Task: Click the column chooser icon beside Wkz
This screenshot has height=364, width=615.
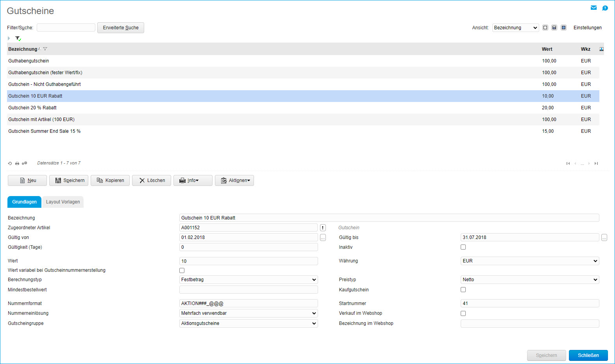Action: pyautogui.click(x=601, y=49)
